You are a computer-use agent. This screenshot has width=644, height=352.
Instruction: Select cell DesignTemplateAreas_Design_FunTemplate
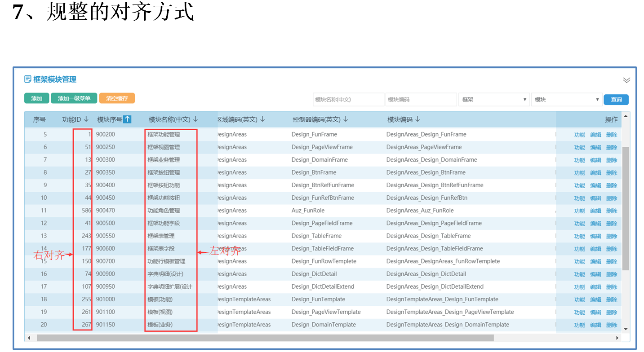point(442,299)
